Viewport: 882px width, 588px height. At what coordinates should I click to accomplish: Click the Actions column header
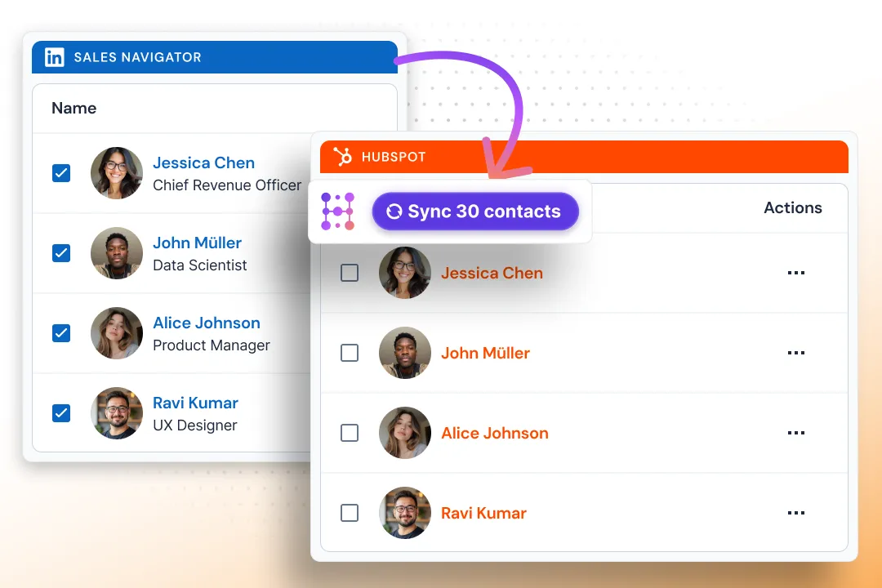[793, 207]
